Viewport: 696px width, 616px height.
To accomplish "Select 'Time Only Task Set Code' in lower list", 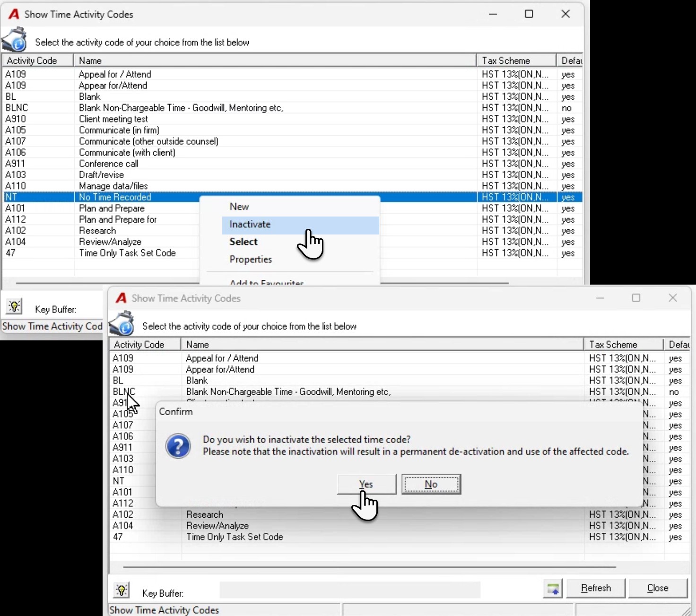I will pyautogui.click(x=400, y=537).
